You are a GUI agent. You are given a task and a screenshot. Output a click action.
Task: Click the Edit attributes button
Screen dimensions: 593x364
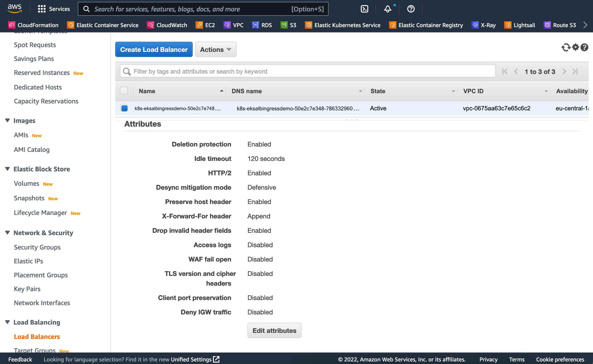[274, 331]
